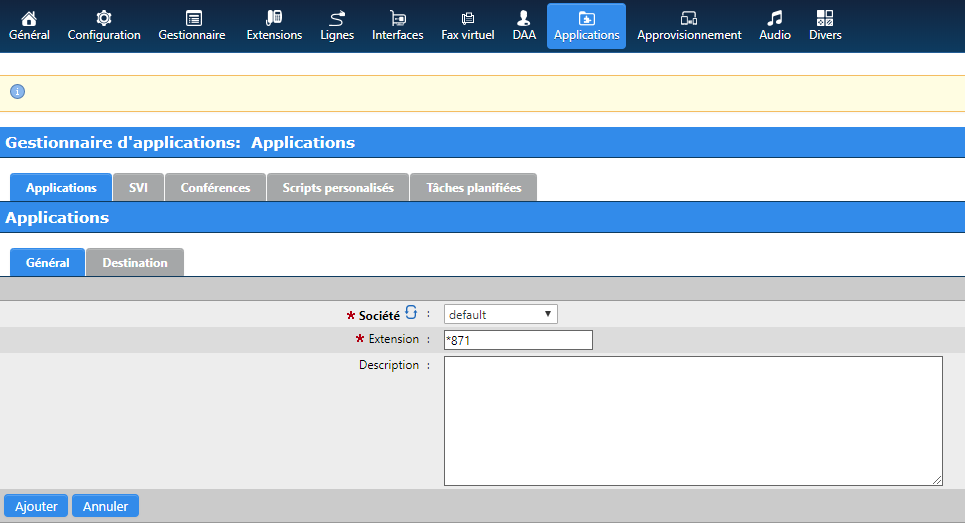Open the Approvisionnement devices icon
Viewport: 965px width, 524px height.
pyautogui.click(x=689, y=18)
